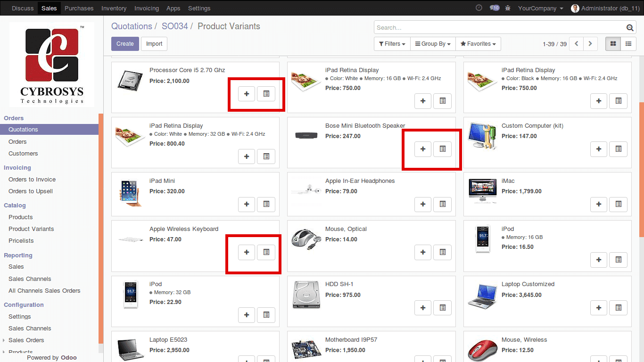Click the HDD SH-1 product image
The image size is (644, 362).
[x=306, y=295]
